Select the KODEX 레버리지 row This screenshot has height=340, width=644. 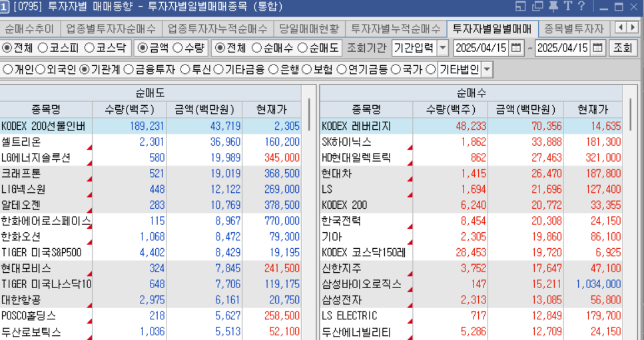[x=472, y=126]
